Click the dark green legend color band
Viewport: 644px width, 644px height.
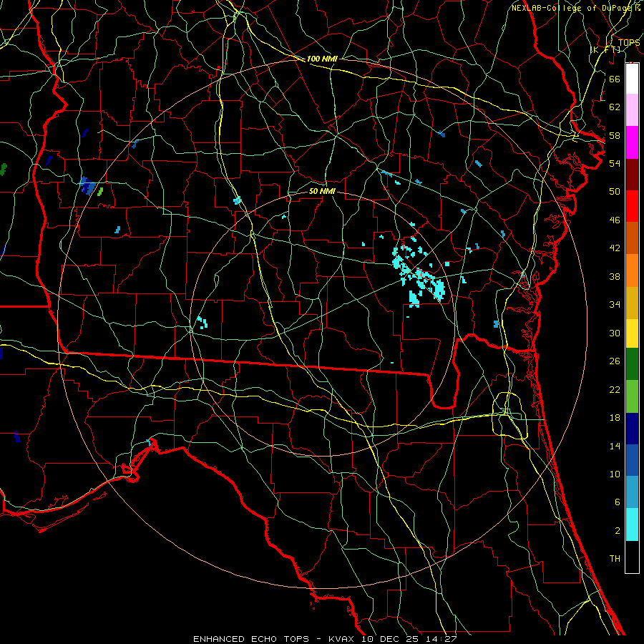click(632, 364)
